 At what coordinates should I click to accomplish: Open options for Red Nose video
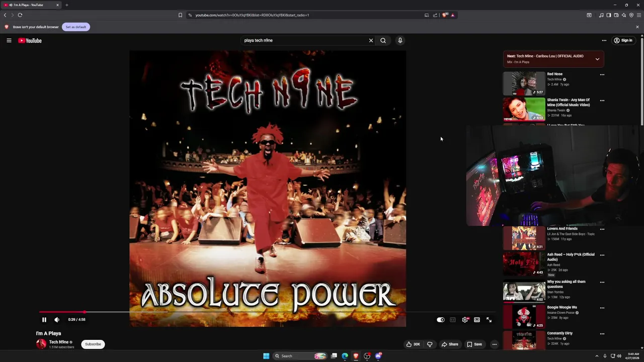pos(602,74)
